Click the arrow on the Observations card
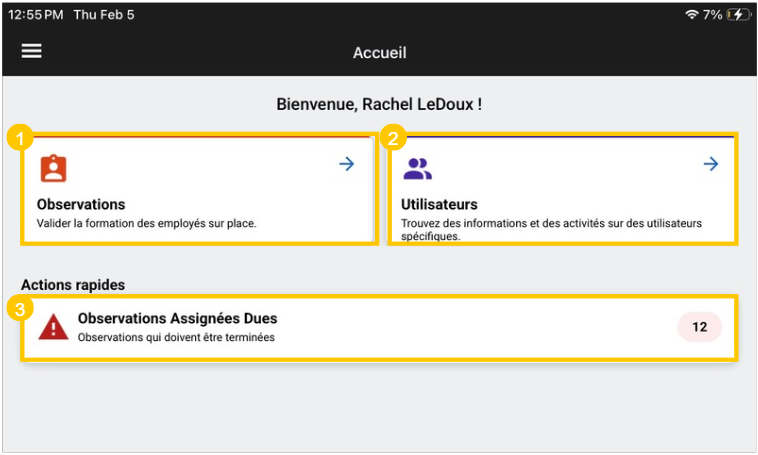 coord(347,164)
